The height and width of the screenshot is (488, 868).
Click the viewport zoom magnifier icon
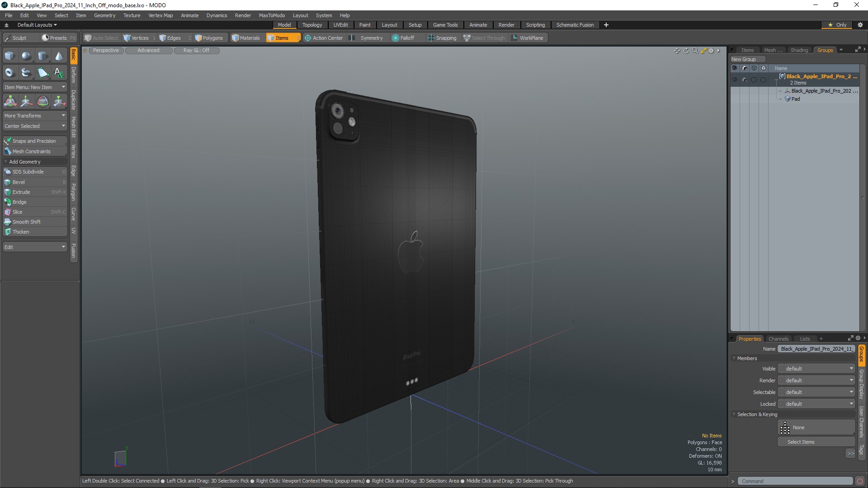[x=695, y=51]
